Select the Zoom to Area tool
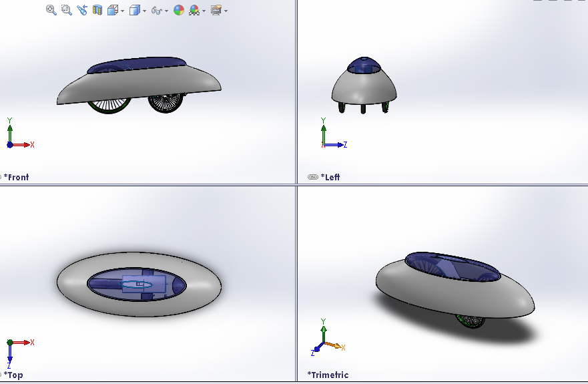Screen dimensions: 588x384 67,10
